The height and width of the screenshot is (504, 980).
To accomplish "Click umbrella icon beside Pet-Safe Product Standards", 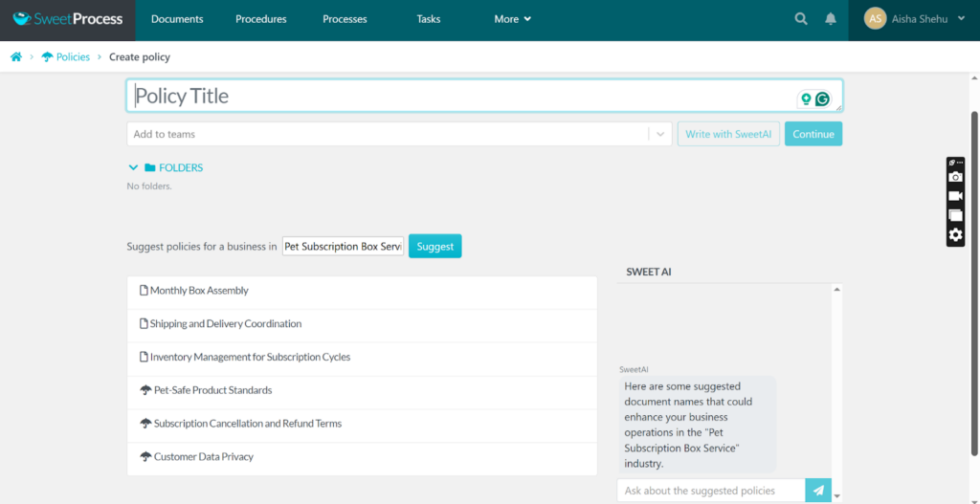I will (145, 390).
